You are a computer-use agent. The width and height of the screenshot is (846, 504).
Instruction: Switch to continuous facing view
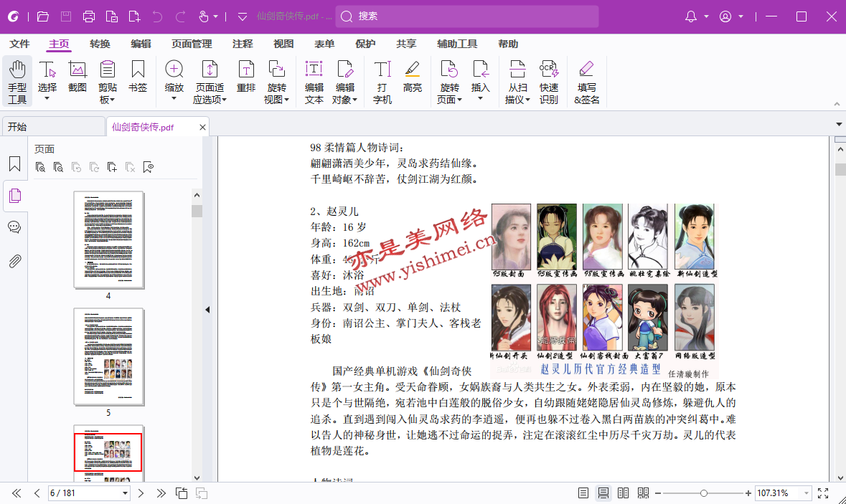(643, 493)
